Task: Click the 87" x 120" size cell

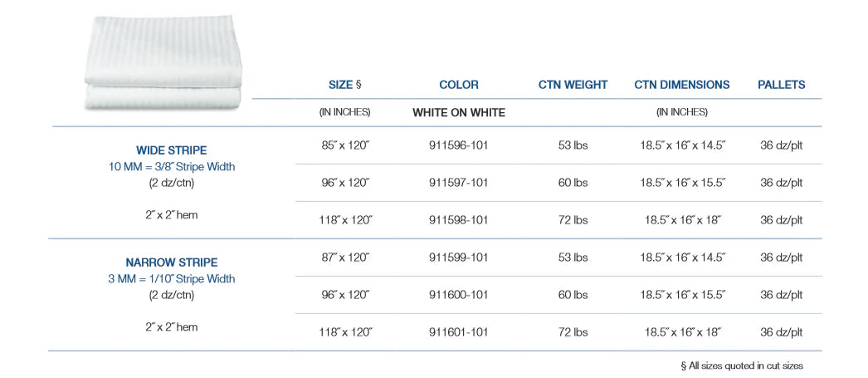Action: [344, 258]
